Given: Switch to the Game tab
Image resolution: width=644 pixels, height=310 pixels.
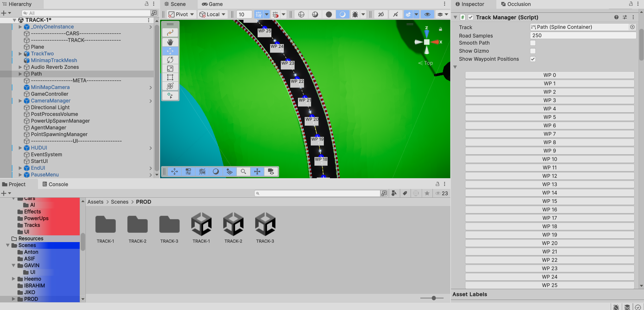Looking at the screenshot, I should 212,4.
